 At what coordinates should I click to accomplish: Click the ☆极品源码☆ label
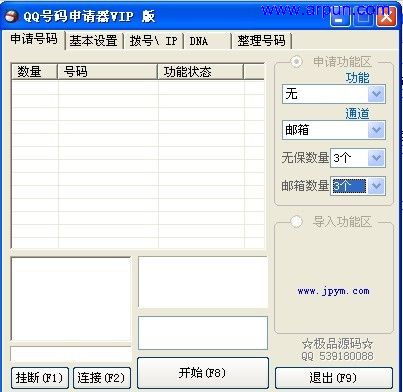tap(337, 344)
